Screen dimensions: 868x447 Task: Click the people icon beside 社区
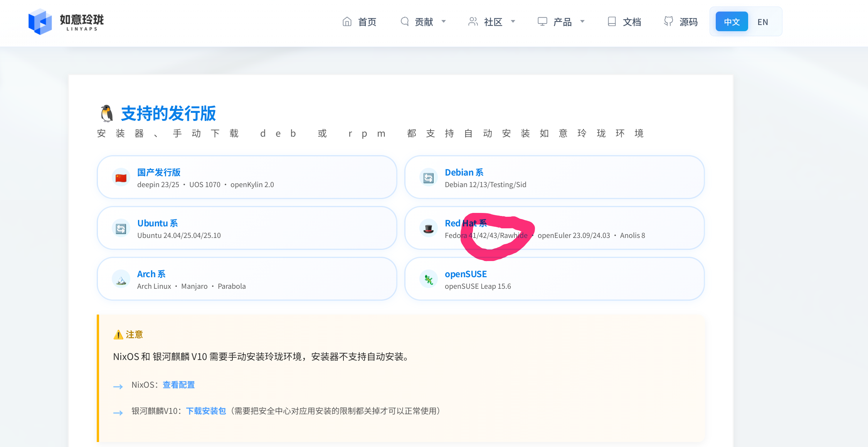click(x=473, y=22)
